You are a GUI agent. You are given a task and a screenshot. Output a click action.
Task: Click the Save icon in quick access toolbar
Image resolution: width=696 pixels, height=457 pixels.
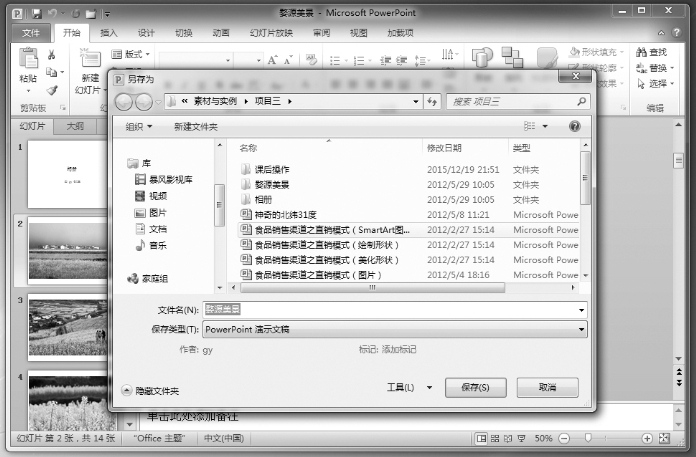pos(36,14)
